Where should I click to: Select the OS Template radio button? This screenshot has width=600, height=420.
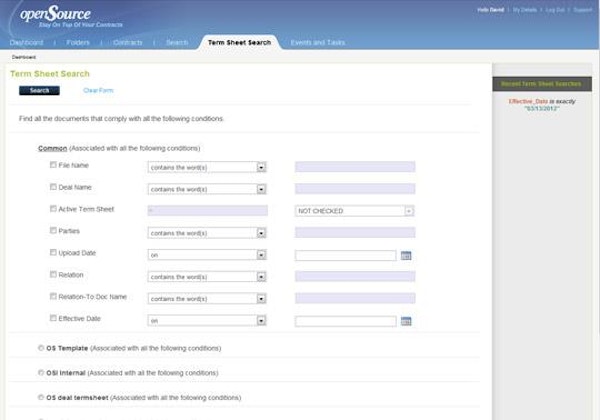40,348
